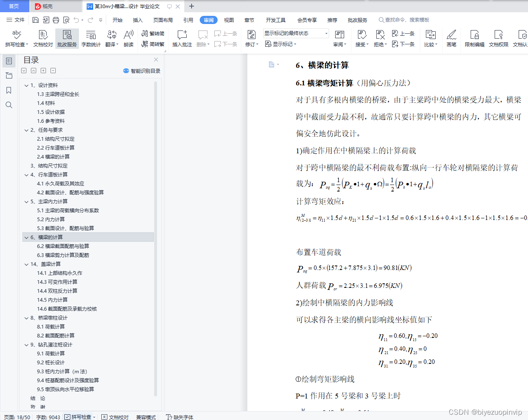The width and height of the screenshot is (528, 420).
Task: Show 字数统计 word count
Action: (91, 39)
